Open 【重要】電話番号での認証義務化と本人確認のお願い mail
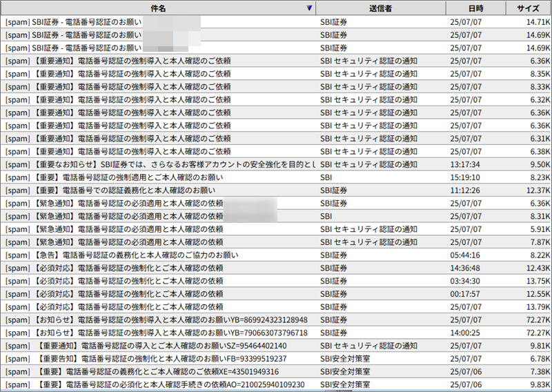 tap(110, 190)
